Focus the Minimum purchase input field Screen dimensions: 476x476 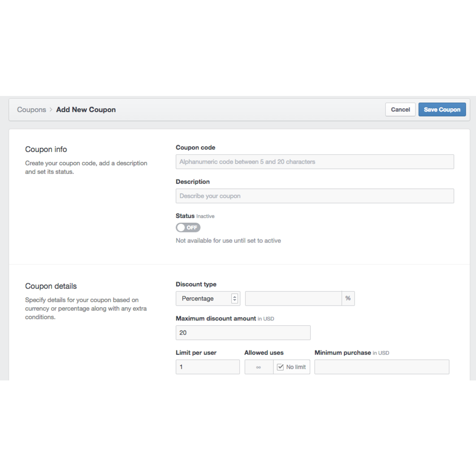click(x=382, y=367)
